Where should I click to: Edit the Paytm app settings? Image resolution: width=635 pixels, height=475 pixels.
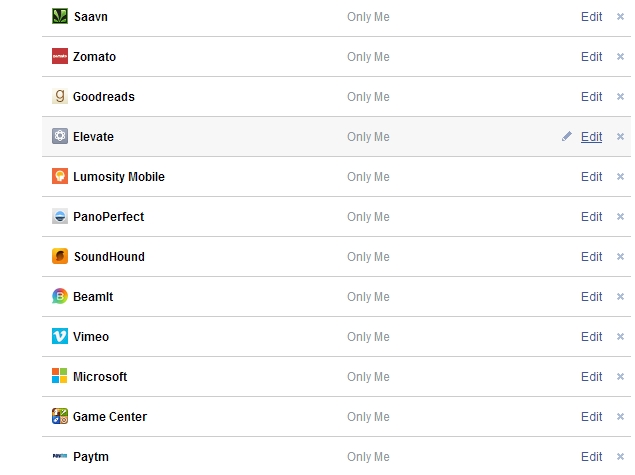pyautogui.click(x=591, y=457)
